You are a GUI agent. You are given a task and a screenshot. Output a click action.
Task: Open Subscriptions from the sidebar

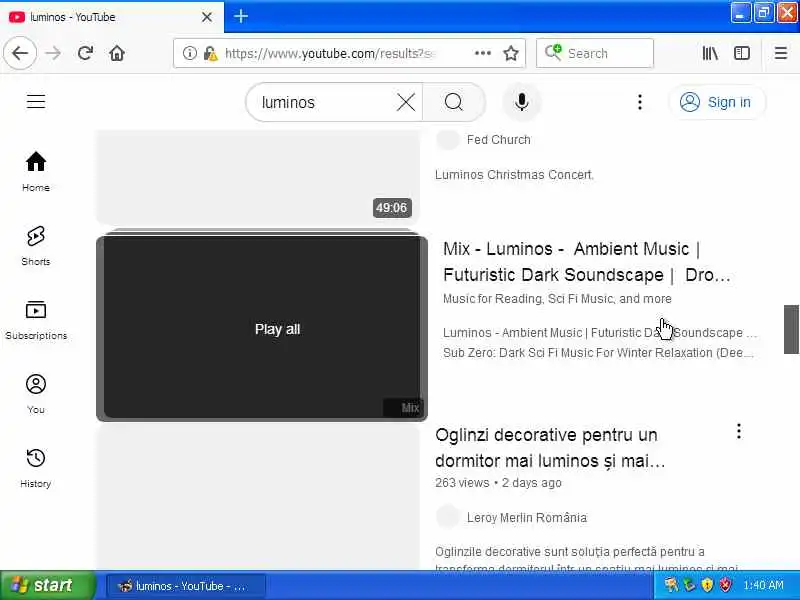pyautogui.click(x=36, y=320)
